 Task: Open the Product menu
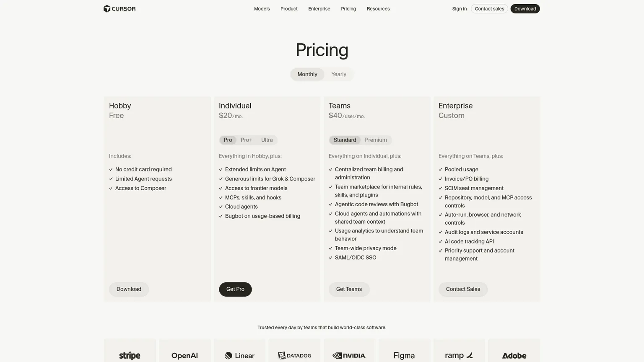289,9
